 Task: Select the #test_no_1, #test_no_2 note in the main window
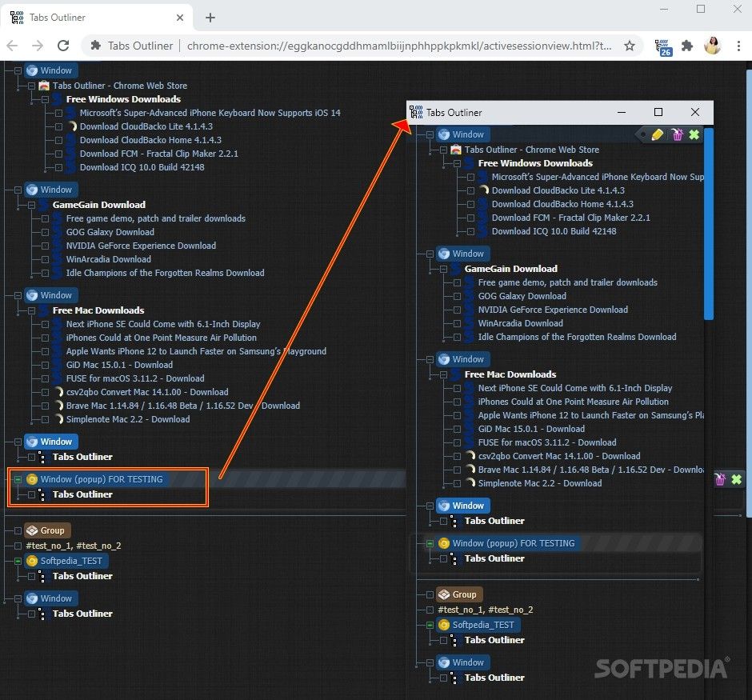74,546
